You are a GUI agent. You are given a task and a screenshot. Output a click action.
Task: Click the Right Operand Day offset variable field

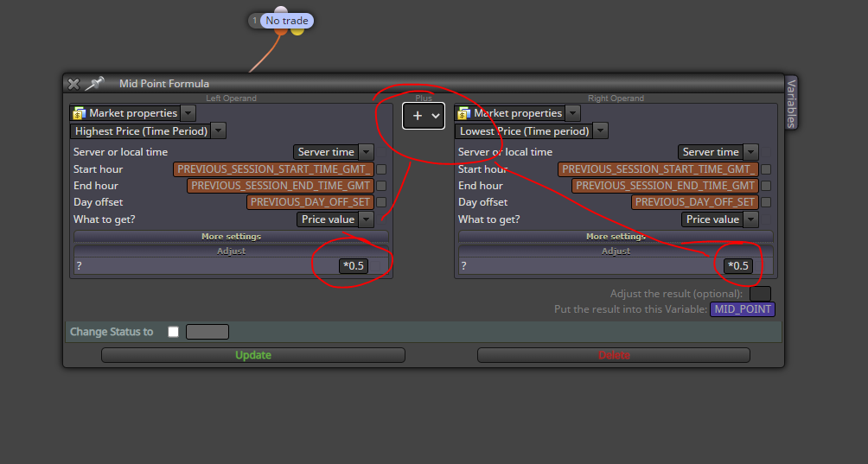coord(695,202)
